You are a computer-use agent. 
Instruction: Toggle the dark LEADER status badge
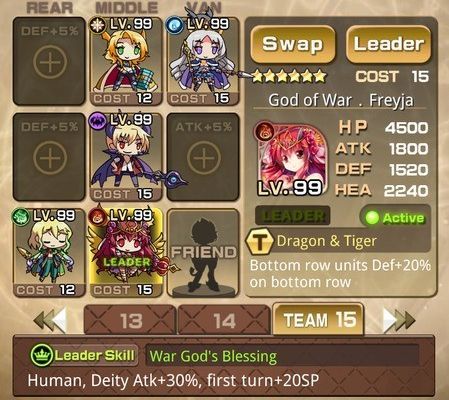pyautogui.click(x=293, y=216)
